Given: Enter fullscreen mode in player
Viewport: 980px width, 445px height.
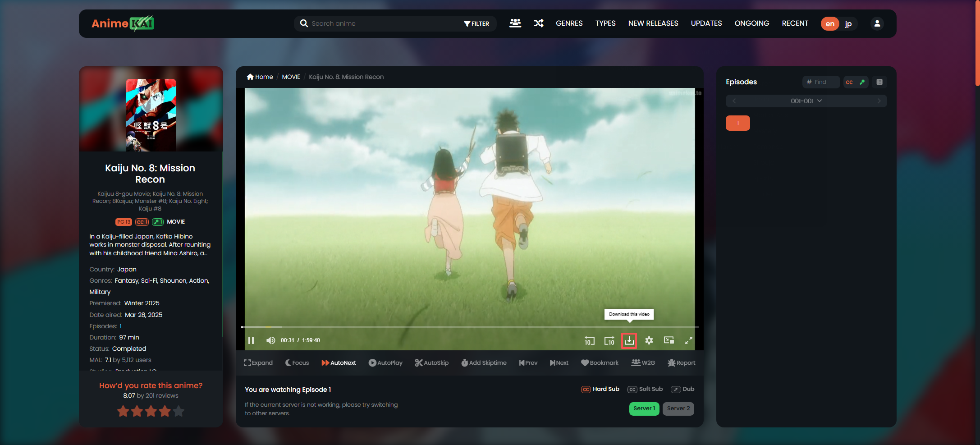Looking at the screenshot, I should (688, 340).
